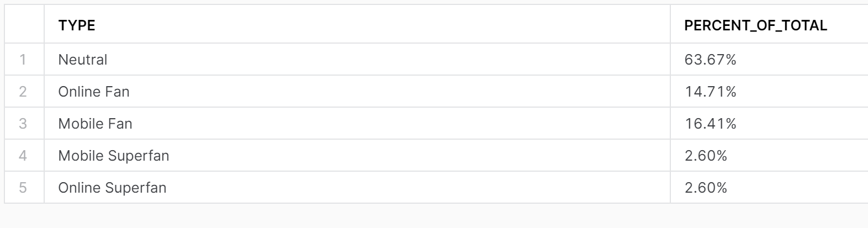Select the 63.67% value cell
Viewport: 868px width, 228px height.
click(x=711, y=60)
